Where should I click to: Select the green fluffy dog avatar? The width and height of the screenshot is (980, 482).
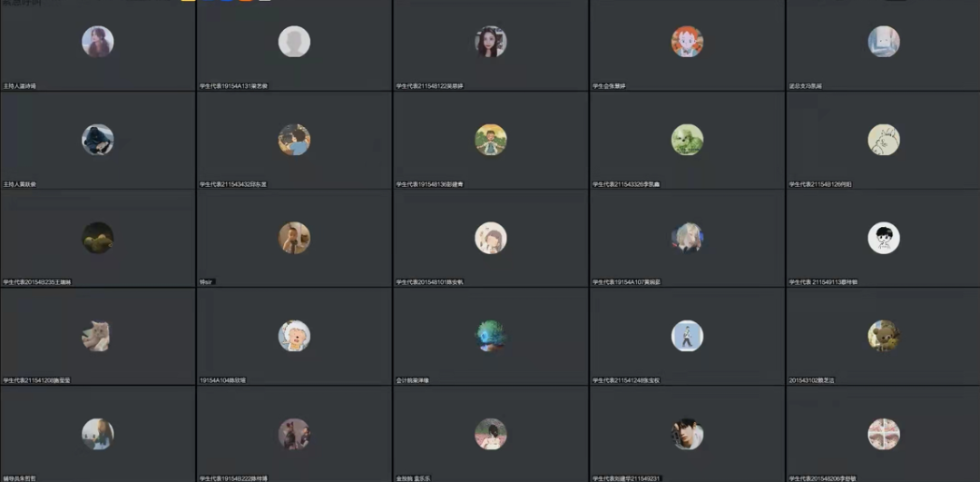[687, 140]
